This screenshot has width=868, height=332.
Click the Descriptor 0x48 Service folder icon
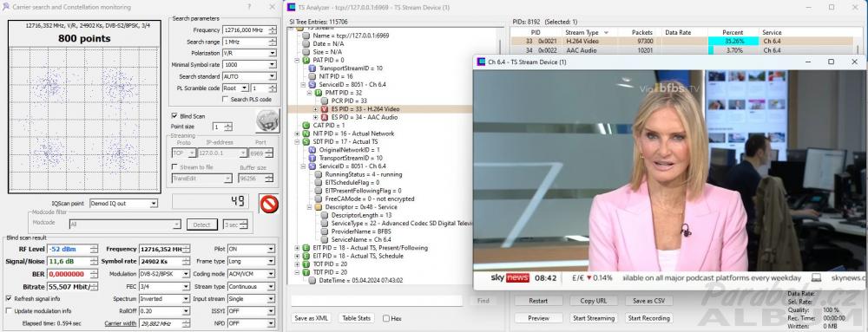pyautogui.click(x=319, y=207)
